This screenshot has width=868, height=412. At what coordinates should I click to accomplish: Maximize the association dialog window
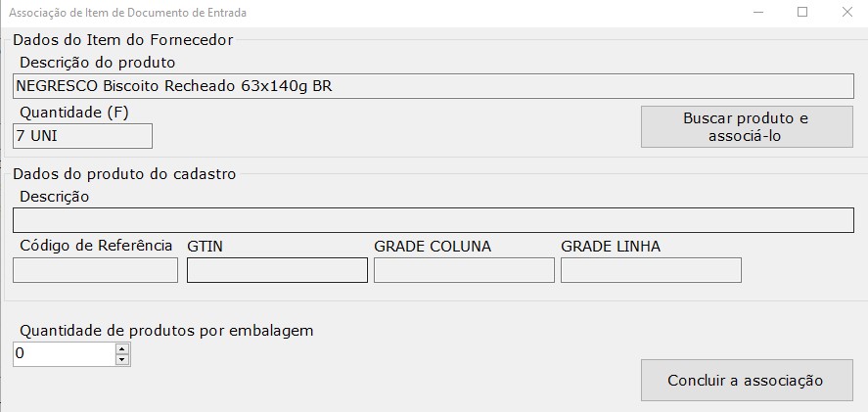[802, 13]
